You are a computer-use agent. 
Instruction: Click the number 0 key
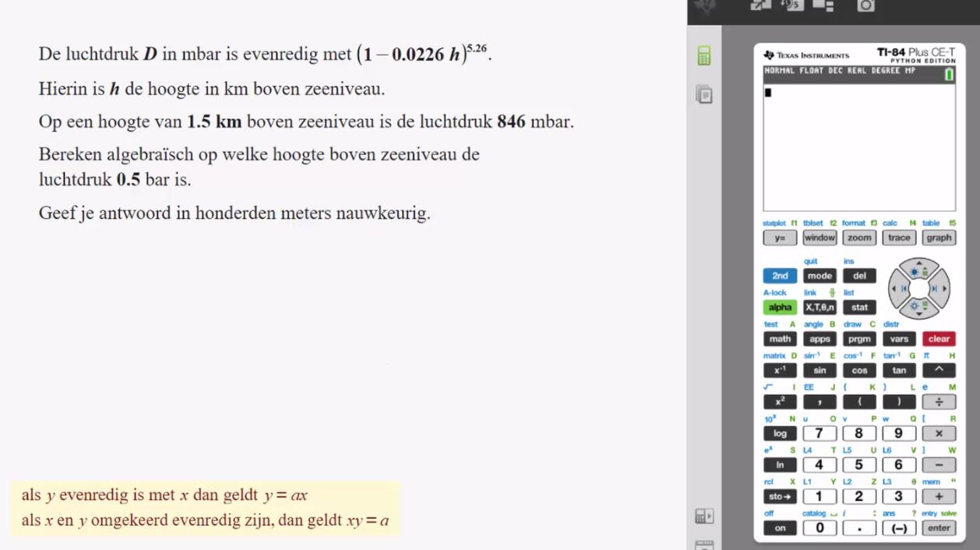(x=820, y=528)
